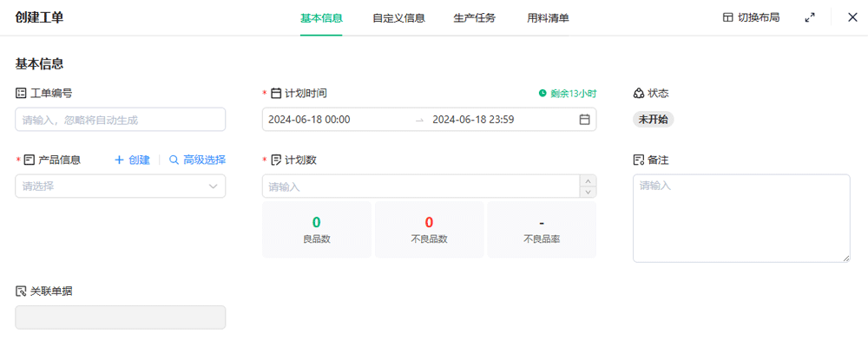This screenshot has height=347, width=868.
Task: Click the 基本信息 section heading
Action: pyautogui.click(x=39, y=63)
